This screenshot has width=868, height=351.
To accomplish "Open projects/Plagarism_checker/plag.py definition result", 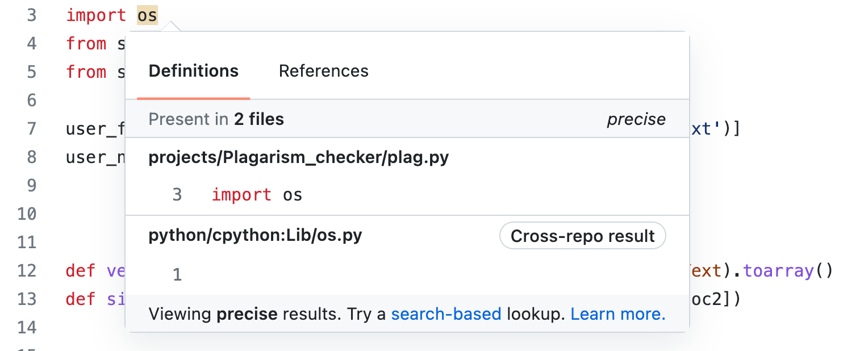I will tap(299, 157).
